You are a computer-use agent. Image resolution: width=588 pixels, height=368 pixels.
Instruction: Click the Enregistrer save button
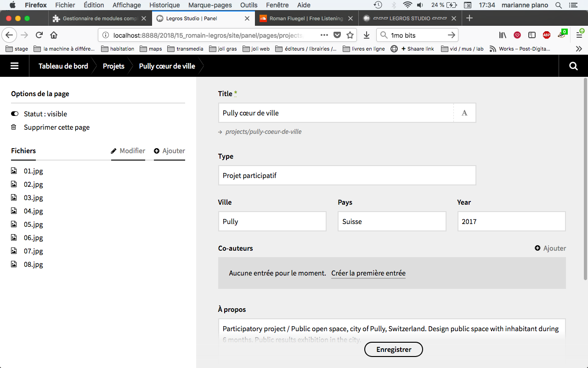coord(393,349)
